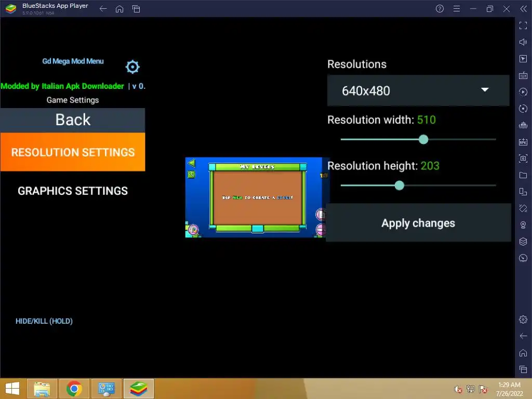Go back using the BlueStacks title bar arrow
The height and width of the screenshot is (399, 532).
point(103,9)
